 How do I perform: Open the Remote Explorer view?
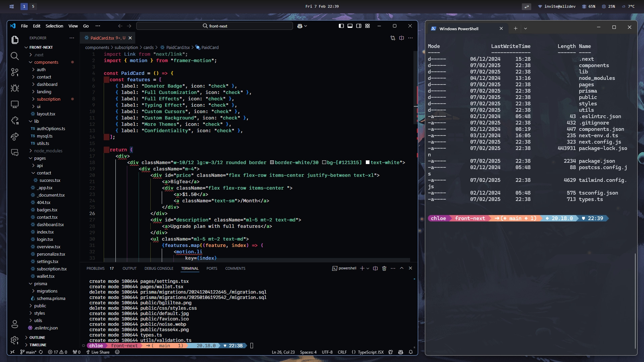click(x=15, y=104)
